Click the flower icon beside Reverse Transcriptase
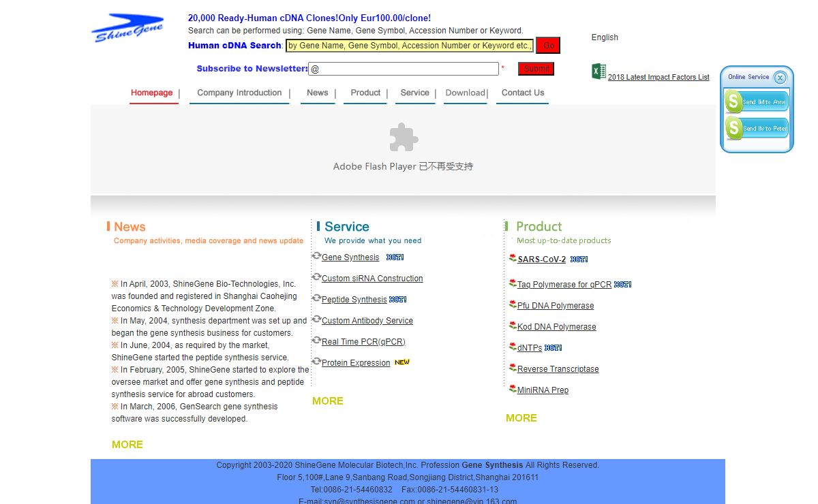818x504 pixels. (513, 368)
